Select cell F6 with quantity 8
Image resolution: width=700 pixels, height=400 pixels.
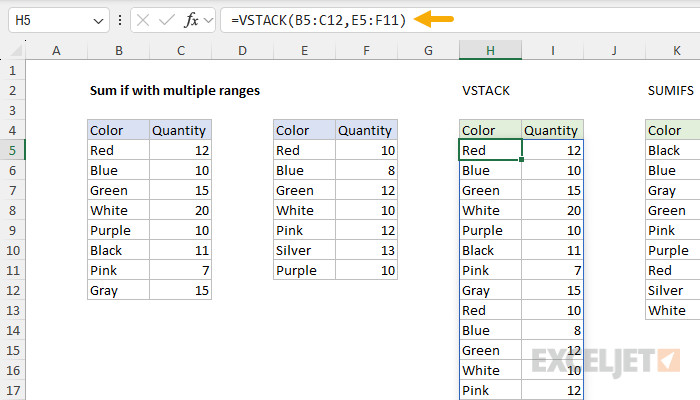[367, 171]
